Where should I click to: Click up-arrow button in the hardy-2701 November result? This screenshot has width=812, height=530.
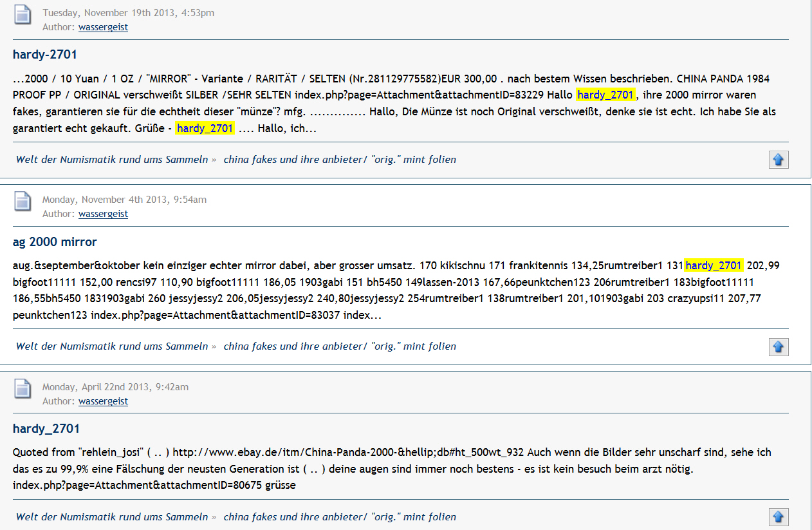point(778,160)
